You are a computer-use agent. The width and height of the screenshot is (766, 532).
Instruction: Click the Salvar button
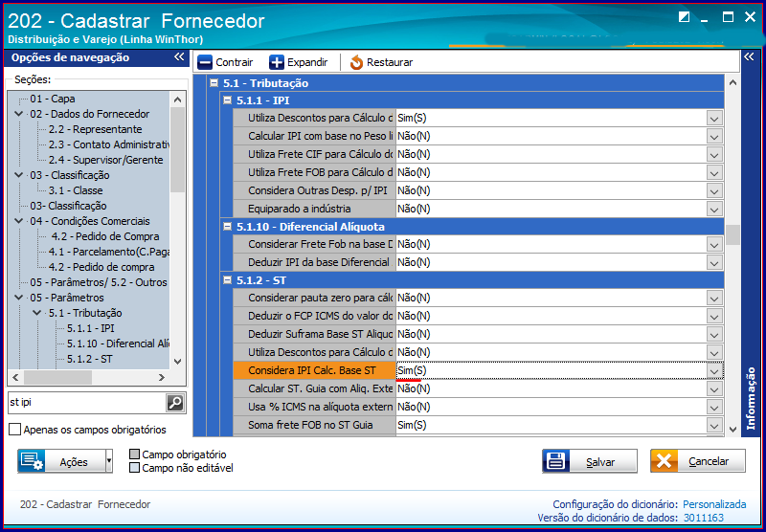pyautogui.click(x=590, y=461)
